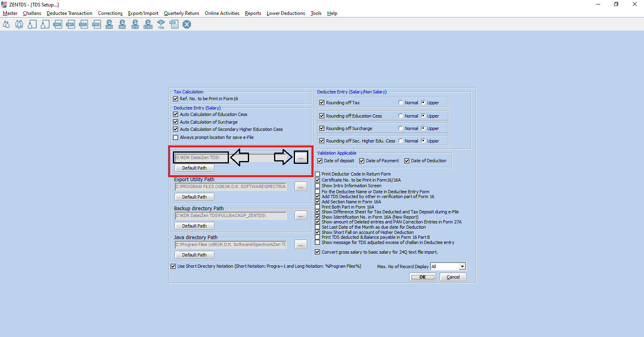Click the two-person master icon in toolbar
This screenshot has height=337, width=644.
tap(6, 25)
